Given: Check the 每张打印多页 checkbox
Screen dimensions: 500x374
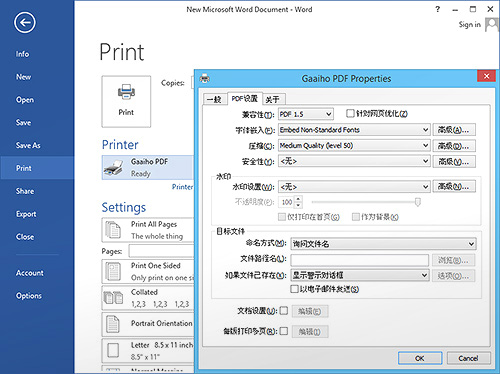Looking at the screenshot, I should pos(284,331).
